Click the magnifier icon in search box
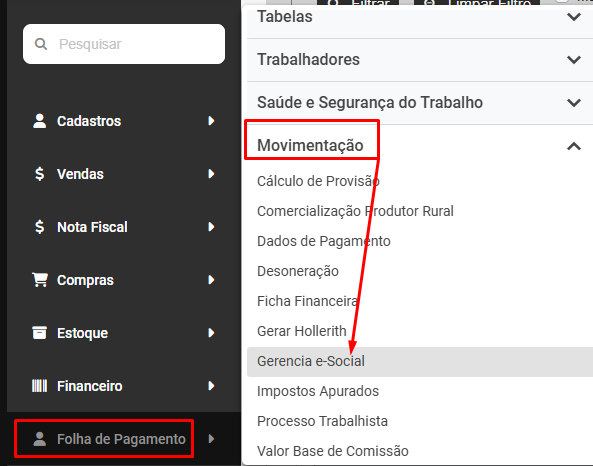The width and height of the screenshot is (593, 466). coord(41,44)
